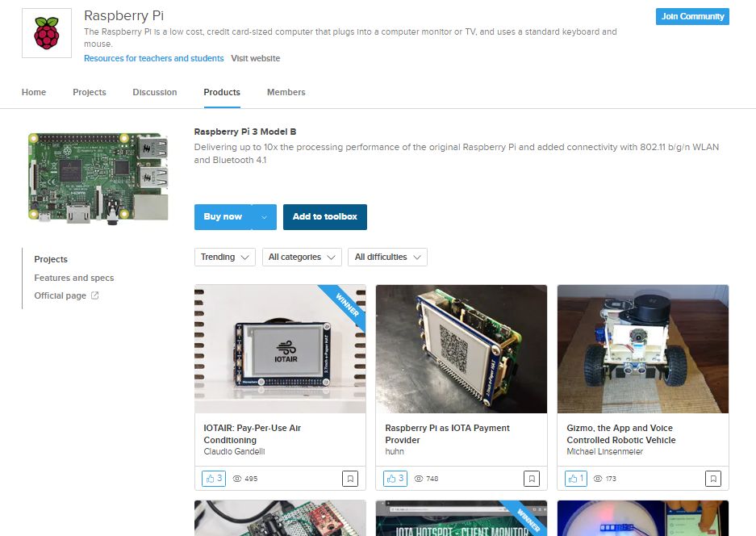Open author Claudio Gandelli's profile

coord(234,451)
